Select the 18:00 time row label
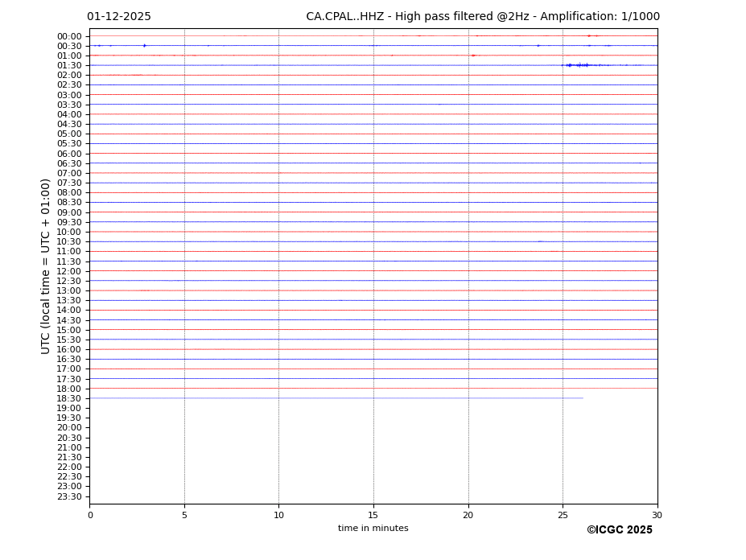The image size is (746, 560). pyautogui.click(x=69, y=389)
